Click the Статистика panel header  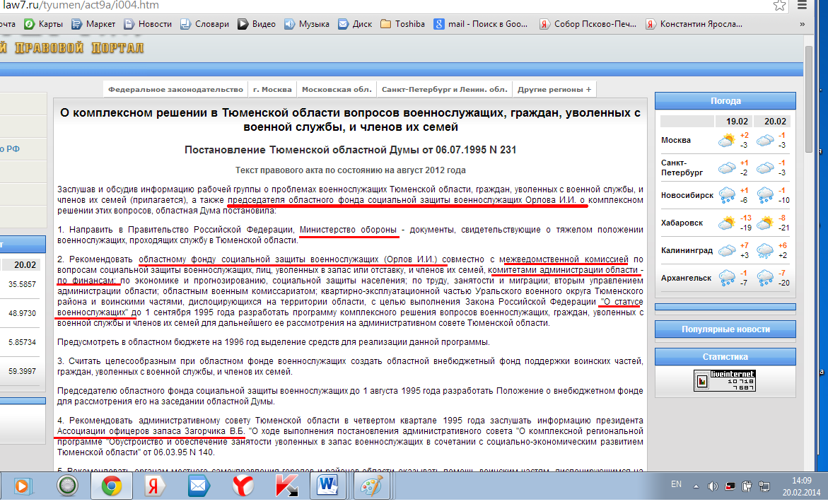click(x=725, y=357)
